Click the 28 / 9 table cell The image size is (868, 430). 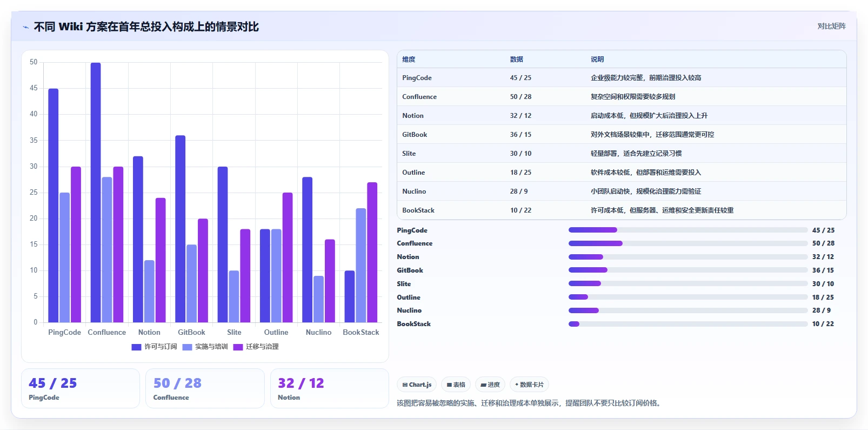tap(519, 191)
